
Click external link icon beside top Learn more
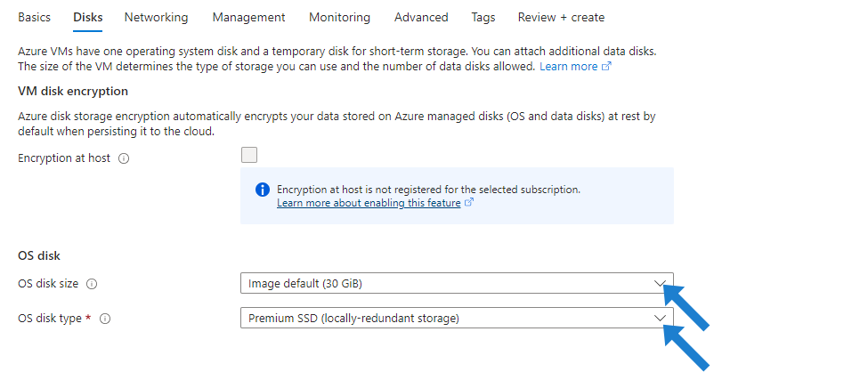pos(607,67)
